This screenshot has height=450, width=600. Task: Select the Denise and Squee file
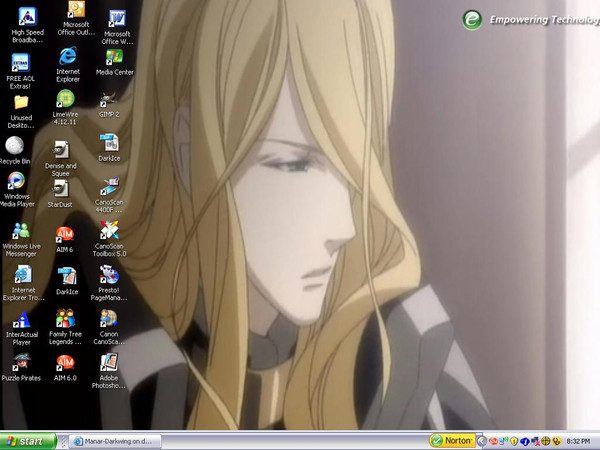click(60, 159)
